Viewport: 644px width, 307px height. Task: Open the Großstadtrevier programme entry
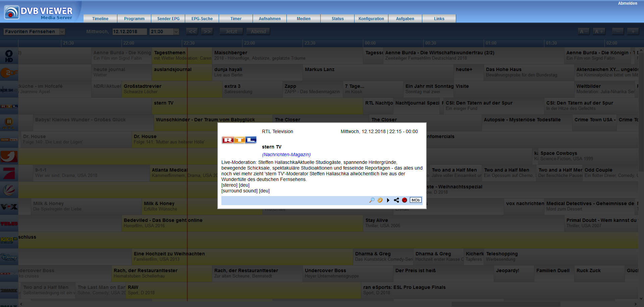point(172,89)
